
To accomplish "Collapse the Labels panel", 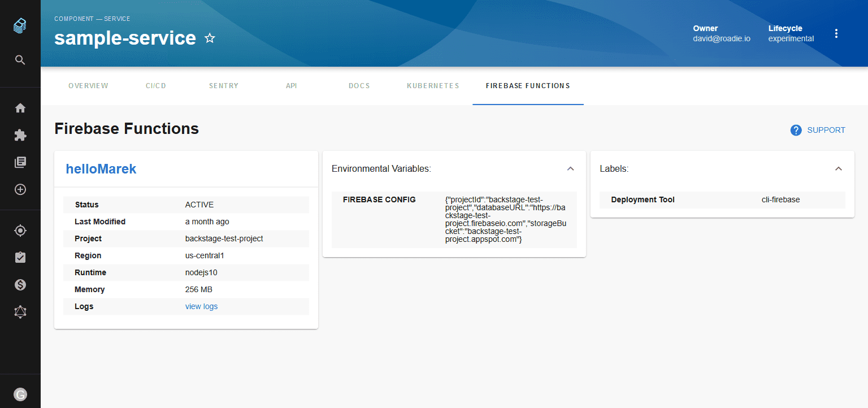I will (839, 168).
